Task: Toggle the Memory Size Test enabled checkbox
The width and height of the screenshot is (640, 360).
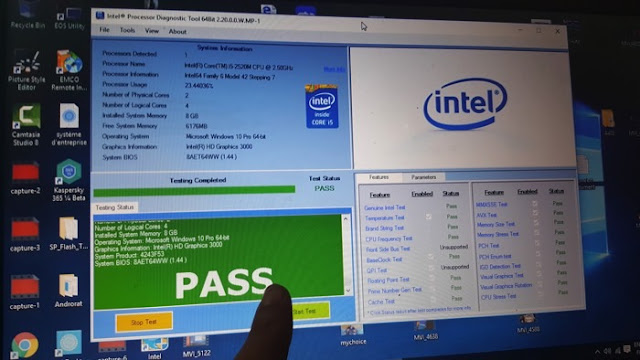Action: pos(536,223)
